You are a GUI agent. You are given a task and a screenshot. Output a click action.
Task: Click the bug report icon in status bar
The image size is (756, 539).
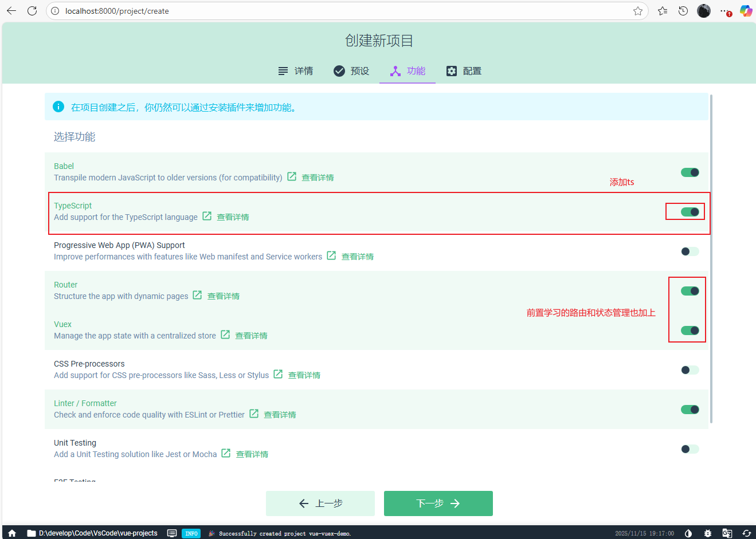[708, 533]
